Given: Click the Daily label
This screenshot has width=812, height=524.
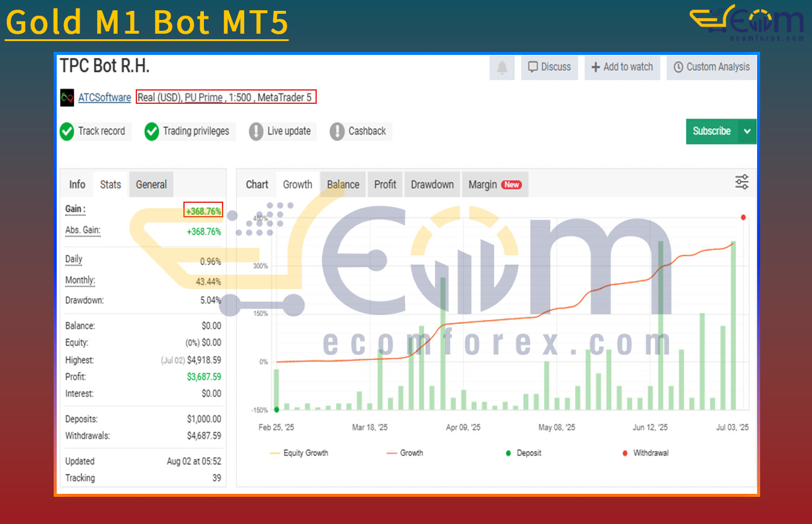Looking at the screenshot, I should (74, 260).
